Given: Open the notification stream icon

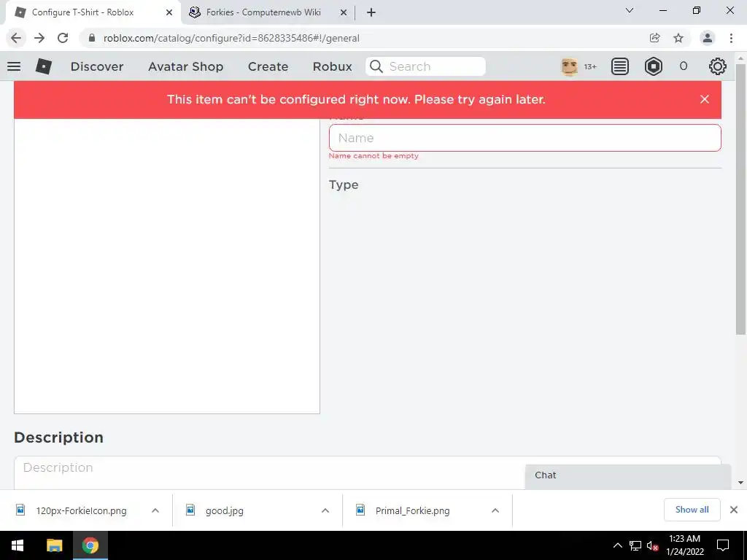Looking at the screenshot, I should [620, 66].
